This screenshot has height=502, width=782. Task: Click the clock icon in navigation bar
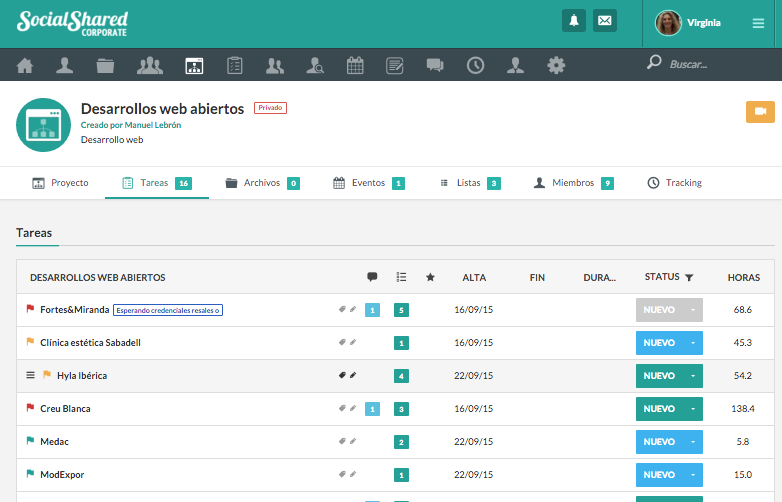coord(476,66)
